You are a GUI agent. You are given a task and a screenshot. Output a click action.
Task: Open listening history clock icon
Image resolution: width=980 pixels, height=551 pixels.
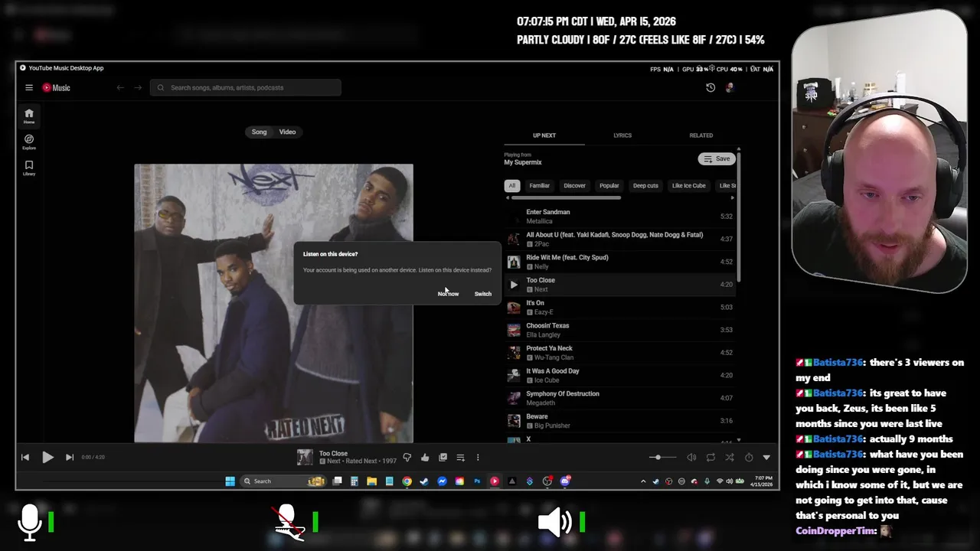[x=710, y=88]
